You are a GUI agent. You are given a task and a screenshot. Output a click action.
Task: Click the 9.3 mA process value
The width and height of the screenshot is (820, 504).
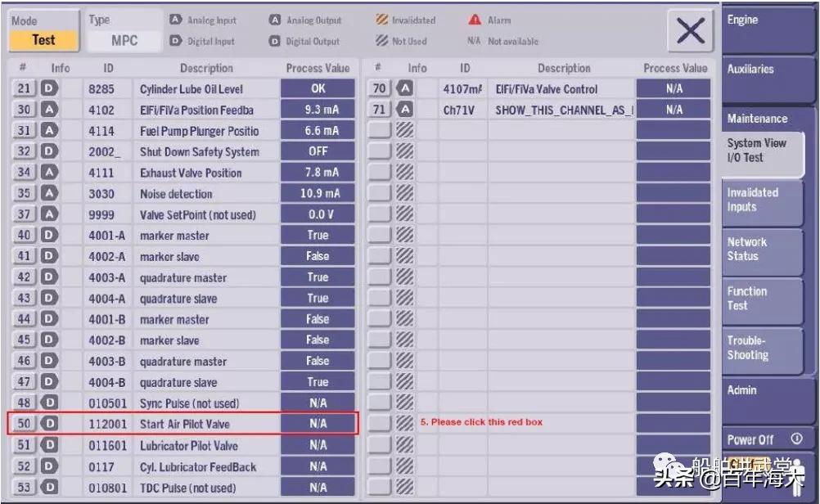[x=318, y=110]
